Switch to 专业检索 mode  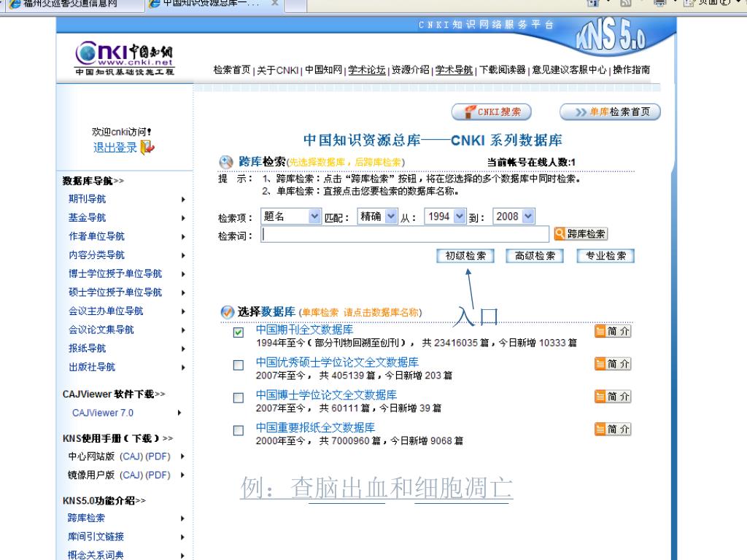(605, 256)
